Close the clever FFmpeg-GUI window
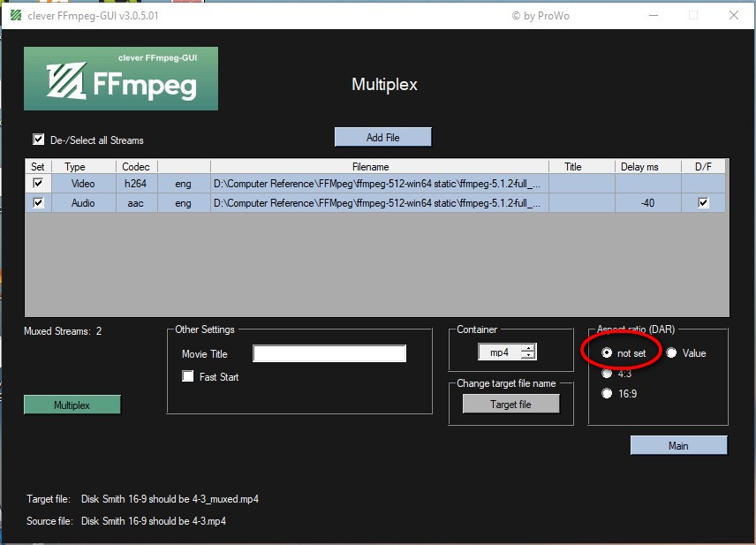756x545 pixels. point(734,15)
